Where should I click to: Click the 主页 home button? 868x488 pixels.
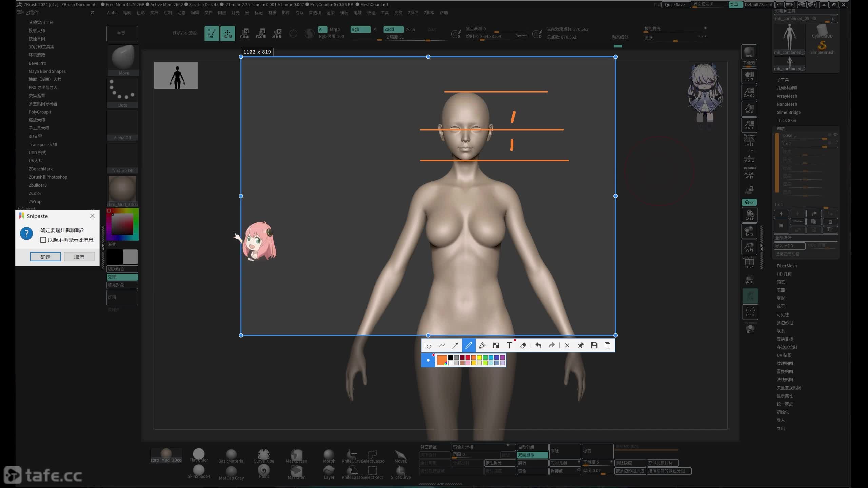point(122,33)
